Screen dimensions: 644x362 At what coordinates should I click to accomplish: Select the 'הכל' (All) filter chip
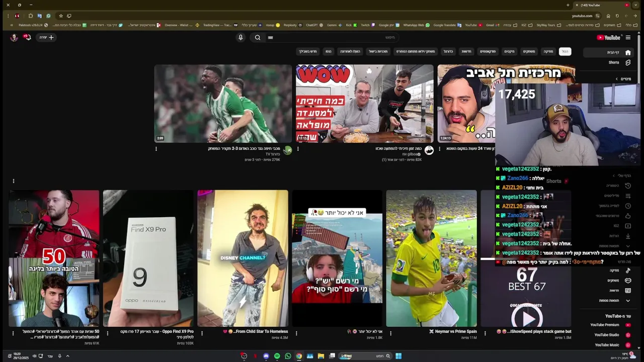(x=565, y=51)
